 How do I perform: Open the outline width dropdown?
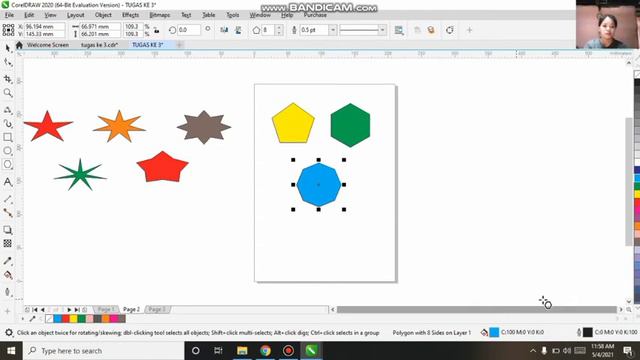pos(333,30)
